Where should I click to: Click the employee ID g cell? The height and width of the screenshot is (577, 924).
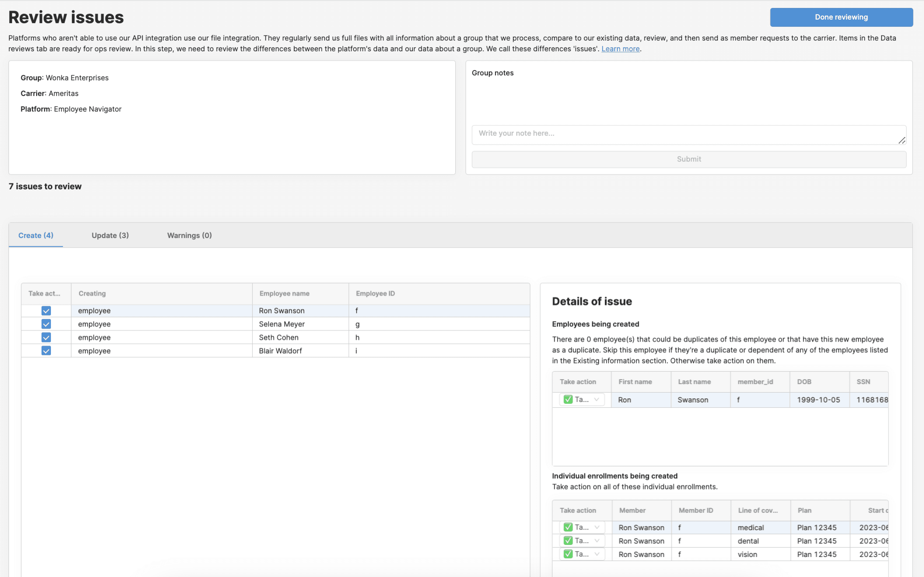pyautogui.click(x=439, y=324)
